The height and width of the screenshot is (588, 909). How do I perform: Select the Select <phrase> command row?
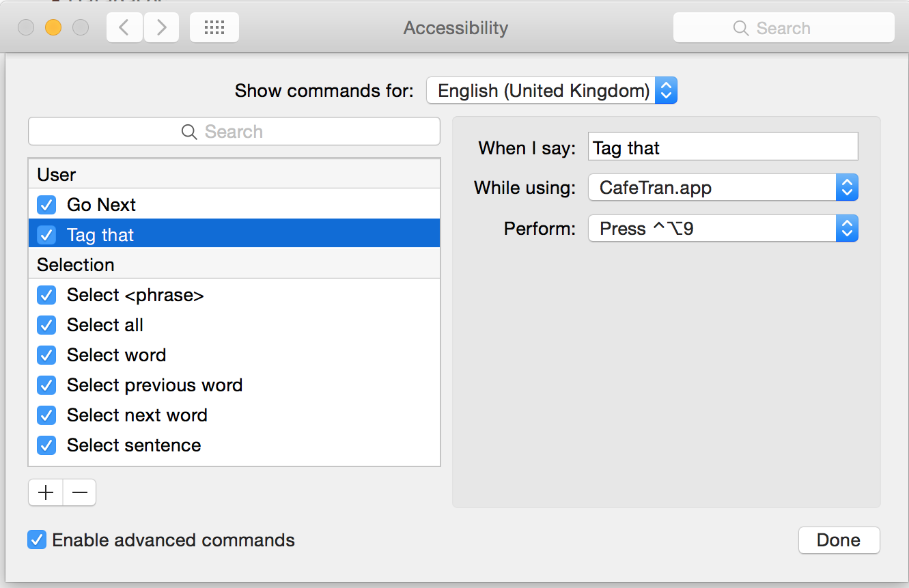[x=234, y=295]
